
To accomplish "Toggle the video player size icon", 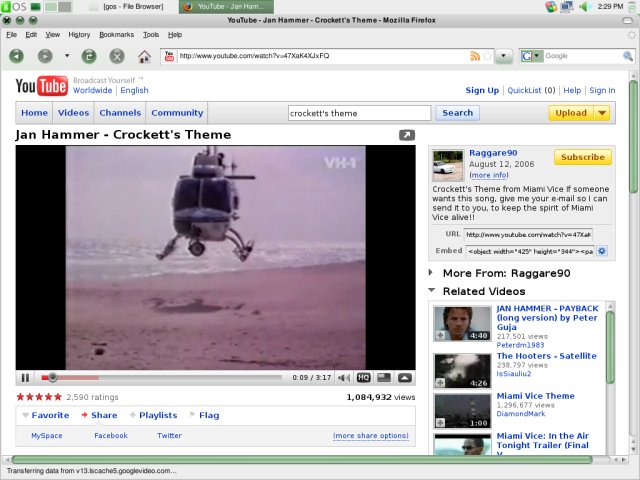I will tap(384, 378).
